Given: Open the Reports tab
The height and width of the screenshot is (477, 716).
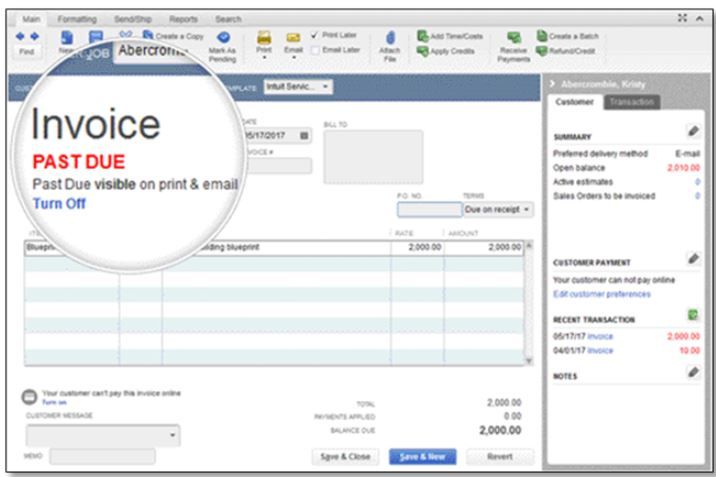Looking at the screenshot, I should [184, 19].
